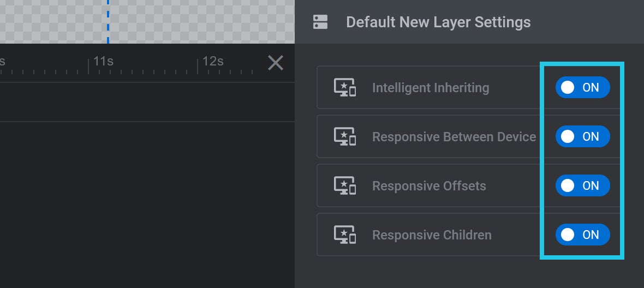Screen dimensions: 644x288
Task: Click the device icon beside Responsive Between Device
Action: [344, 136]
